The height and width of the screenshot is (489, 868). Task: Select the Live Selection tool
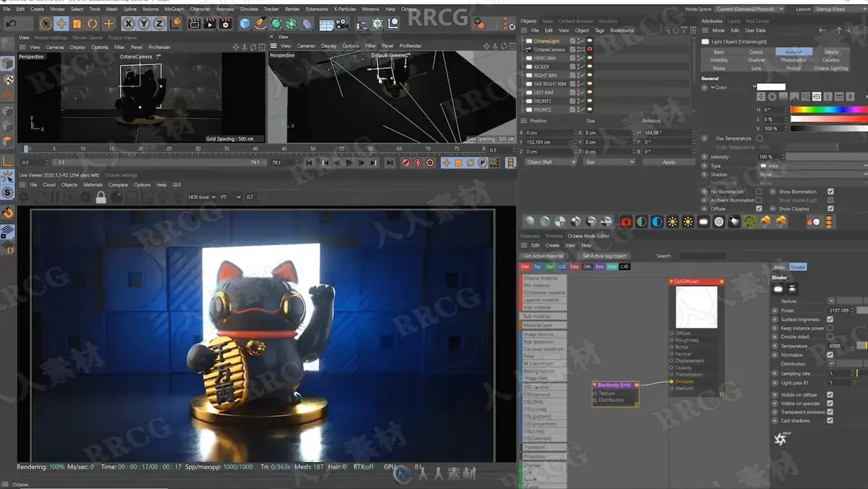46,24
